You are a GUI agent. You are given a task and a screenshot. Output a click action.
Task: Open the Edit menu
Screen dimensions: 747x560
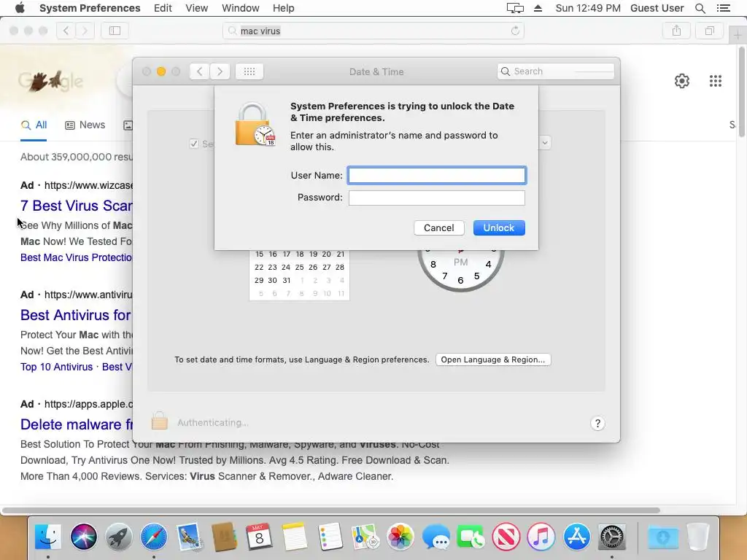pyautogui.click(x=163, y=8)
